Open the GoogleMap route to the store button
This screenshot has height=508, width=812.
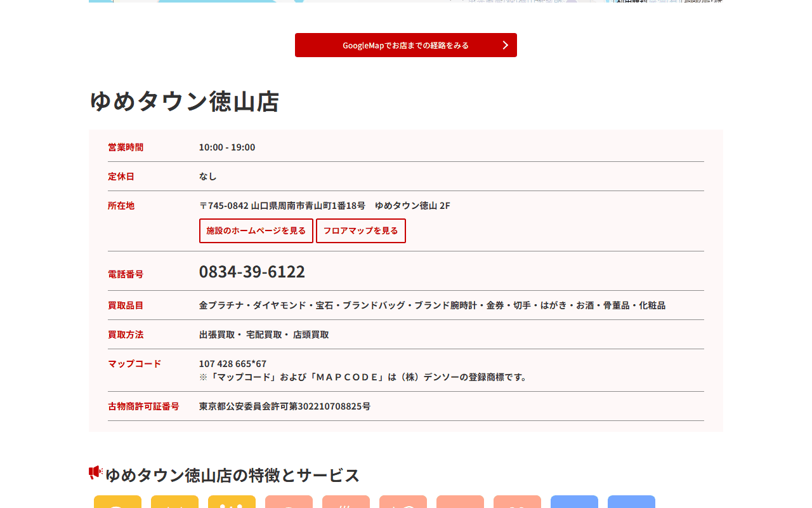coord(406,45)
